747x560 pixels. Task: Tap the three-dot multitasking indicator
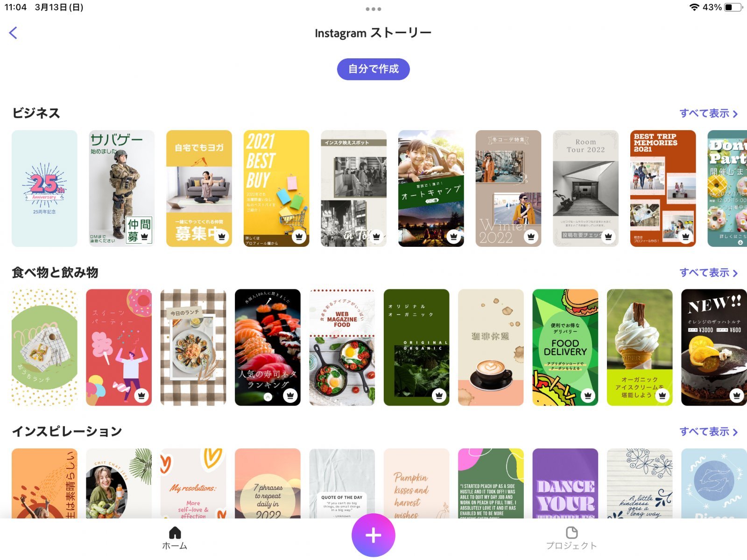click(373, 9)
